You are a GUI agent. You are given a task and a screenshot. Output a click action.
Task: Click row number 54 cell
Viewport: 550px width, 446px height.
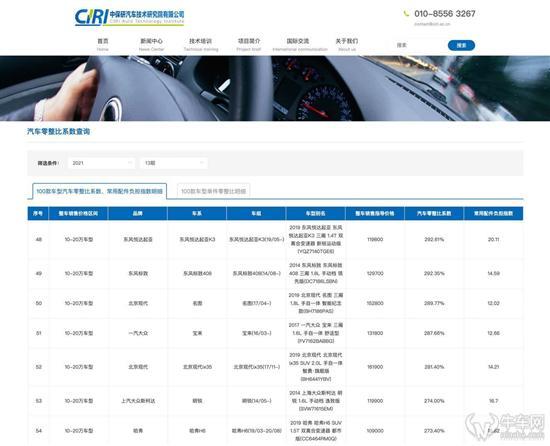click(x=39, y=431)
